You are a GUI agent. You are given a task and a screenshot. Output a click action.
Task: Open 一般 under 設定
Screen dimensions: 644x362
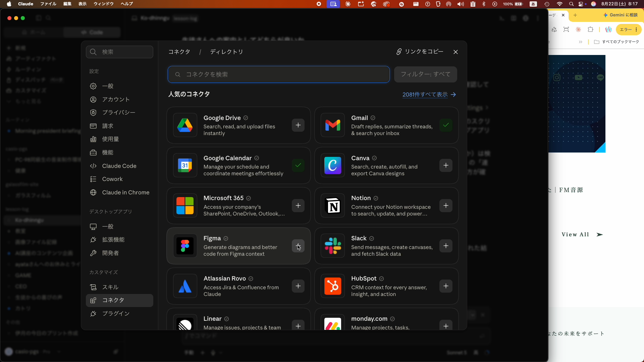pyautogui.click(x=119, y=86)
